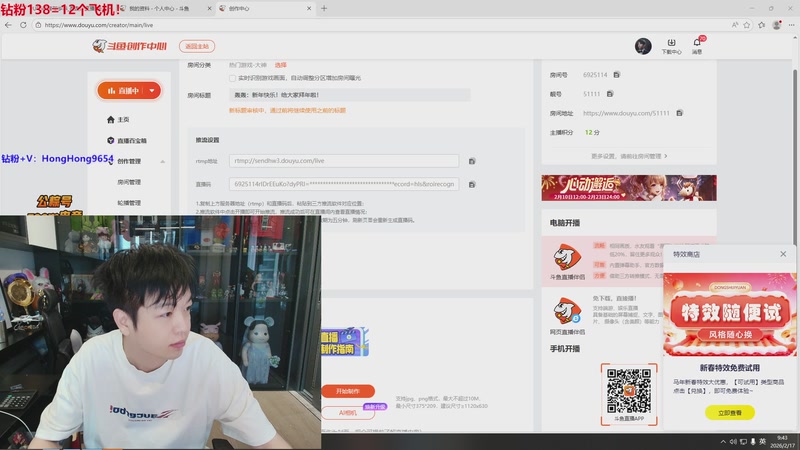Image resolution: width=800 pixels, height=450 pixels.
Task: Click the copy icon beside room address URL
Action: (677, 113)
